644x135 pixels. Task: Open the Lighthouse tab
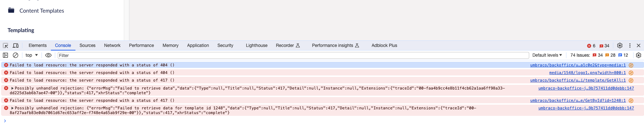click(257, 45)
